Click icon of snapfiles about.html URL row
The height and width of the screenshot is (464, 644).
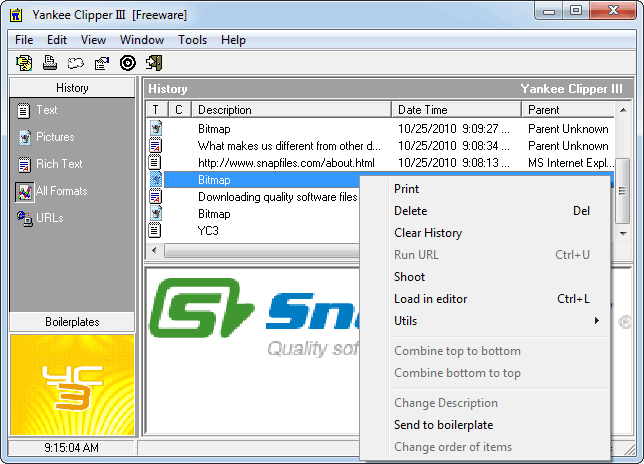click(x=155, y=162)
